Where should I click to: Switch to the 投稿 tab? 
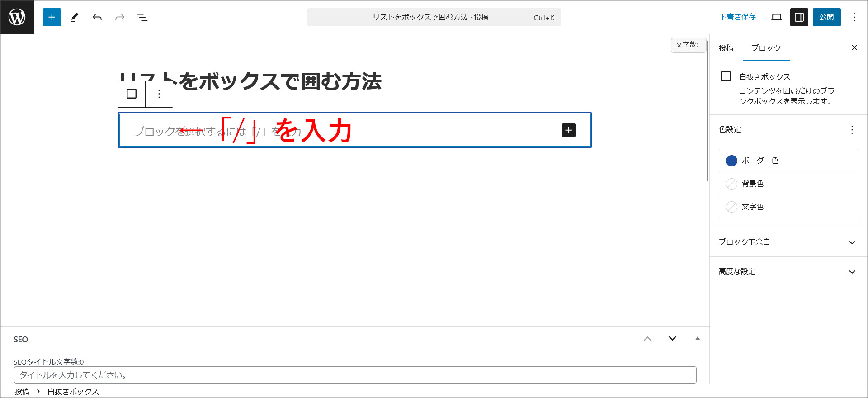click(726, 48)
